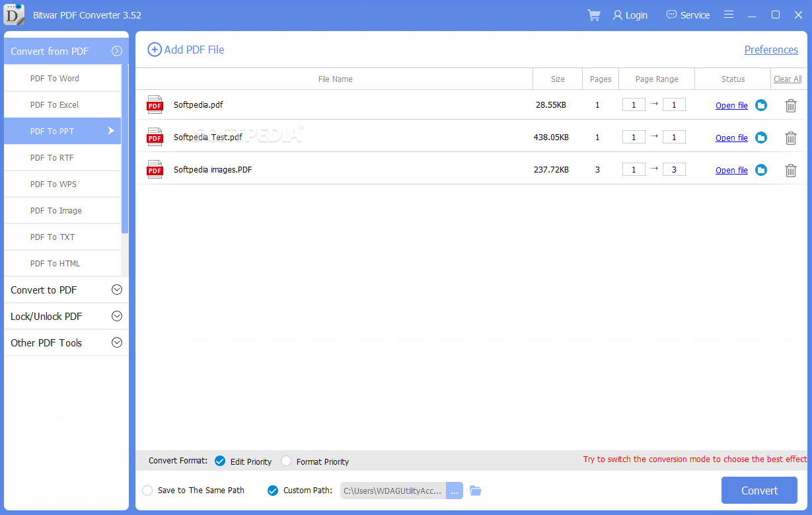The height and width of the screenshot is (515, 812).
Task: Click the plus icon to add PDF
Action: pyautogui.click(x=154, y=50)
